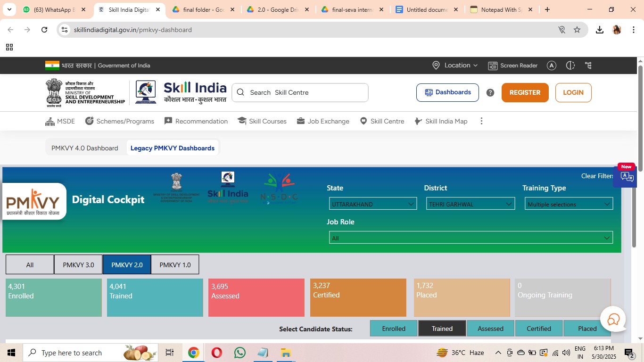This screenshot has height=362, width=644.
Task: Click the Screen Reader icon
Action: coord(493,66)
